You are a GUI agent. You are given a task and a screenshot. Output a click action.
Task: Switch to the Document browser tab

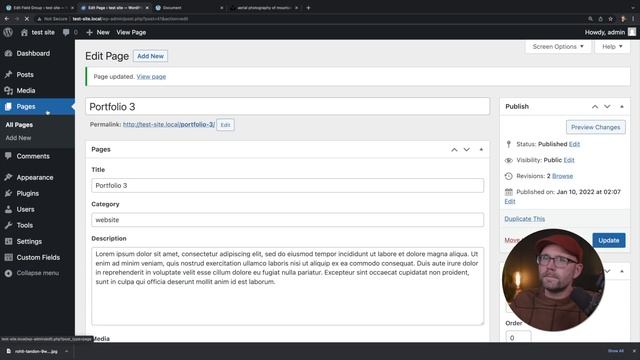[189, 7]
